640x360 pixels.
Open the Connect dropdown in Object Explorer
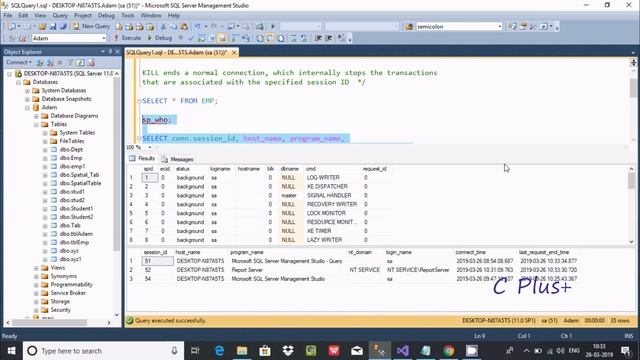pyautogui.click(x=19, y=62)
